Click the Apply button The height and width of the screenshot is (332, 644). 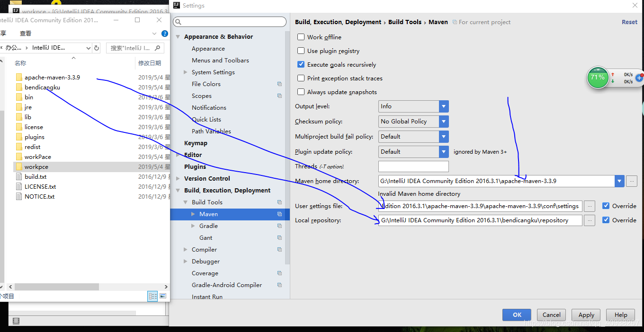click(x=586, y=315)
